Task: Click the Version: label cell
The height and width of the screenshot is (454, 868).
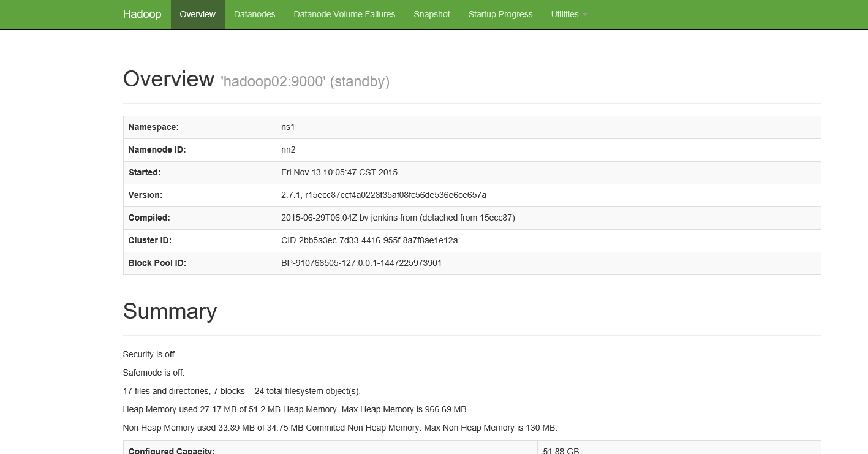Action: click(x=200, y=195)
